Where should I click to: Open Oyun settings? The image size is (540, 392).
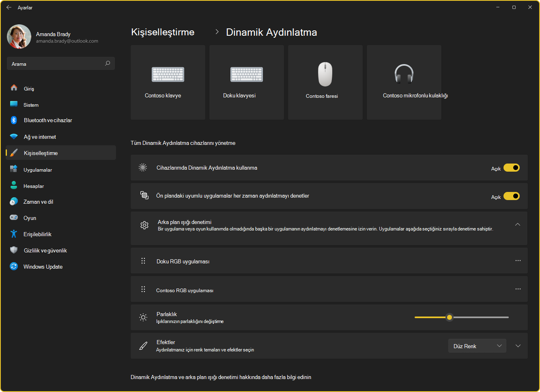[61, 218]
